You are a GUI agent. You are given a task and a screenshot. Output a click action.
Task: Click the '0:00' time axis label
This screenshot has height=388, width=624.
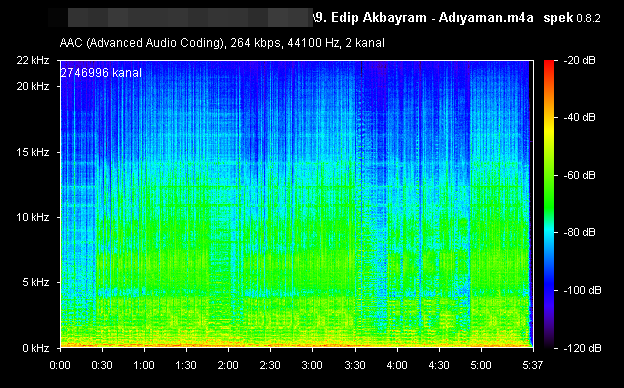[x=60, y=365]
